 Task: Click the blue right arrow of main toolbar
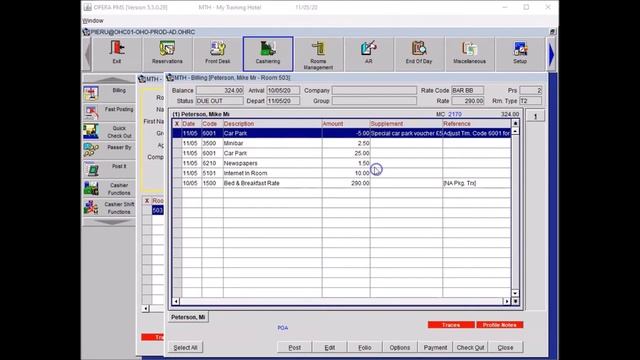click(x=551, y=54)
